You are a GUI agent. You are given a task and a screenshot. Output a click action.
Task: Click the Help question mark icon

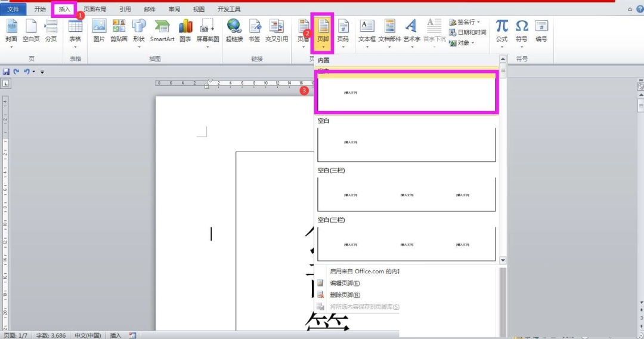tap(640, 8)
